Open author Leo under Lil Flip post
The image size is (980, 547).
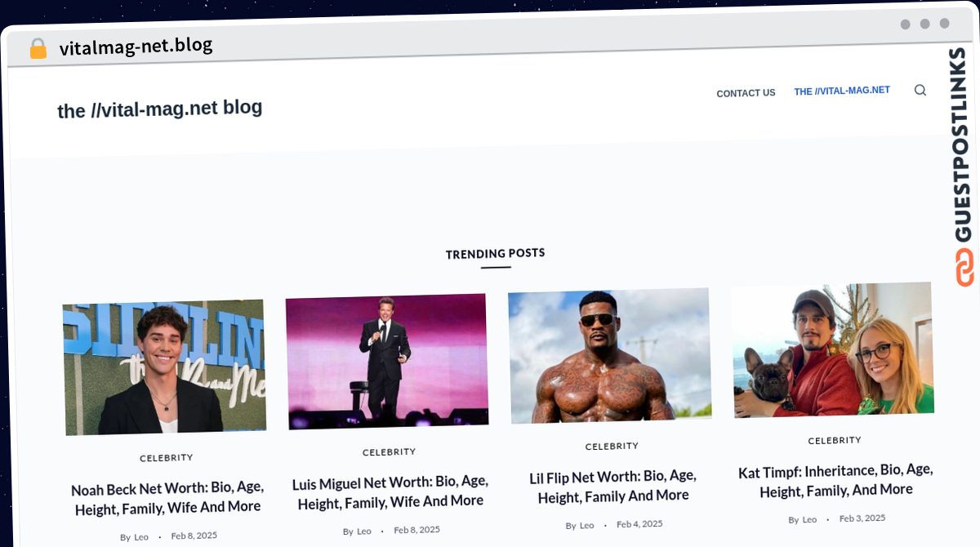coord(587,526)
